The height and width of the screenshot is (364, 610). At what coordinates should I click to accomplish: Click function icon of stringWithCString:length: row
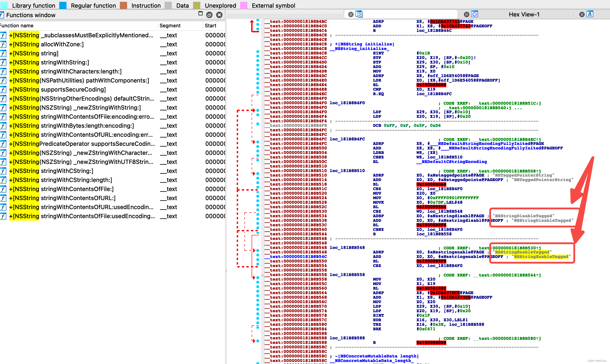pos(3,180)
